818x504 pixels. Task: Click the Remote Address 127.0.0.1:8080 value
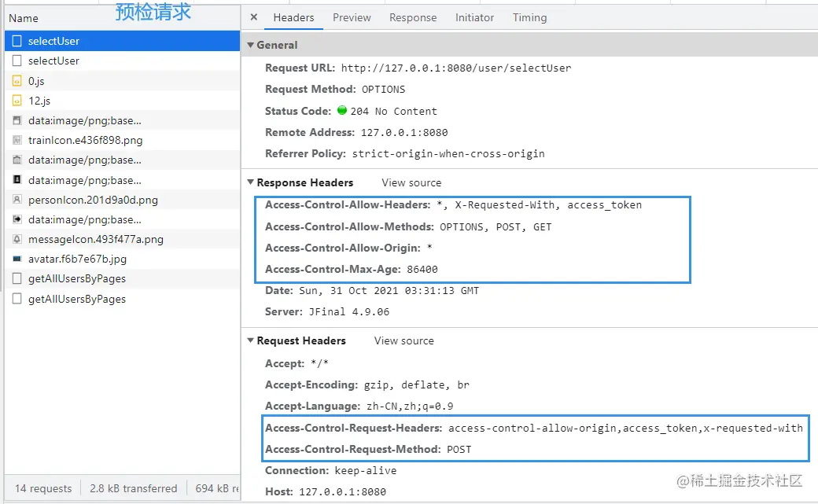404,133
